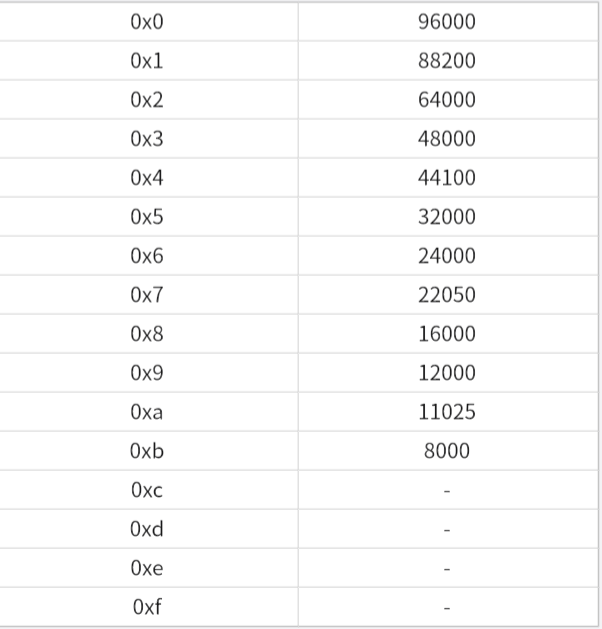The height and width of the screenshot is (629, 602).
Task: Select the 0x2 index cell
Action: tap(146, 100)
